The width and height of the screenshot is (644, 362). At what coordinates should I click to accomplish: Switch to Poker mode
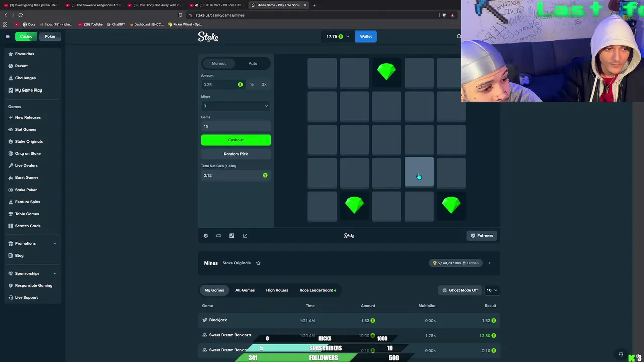[50, 36]
